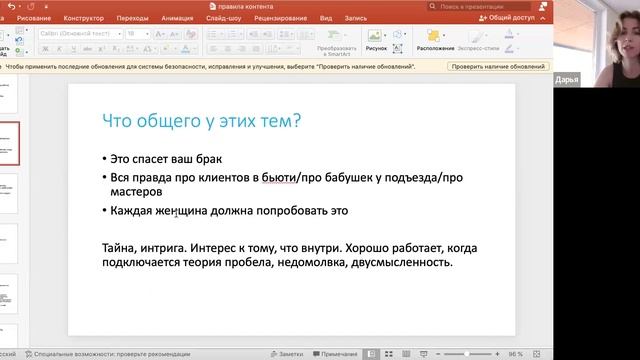Viewport: 640px width, 360px height.
Task: Open the Рисунок dropdown arrow
Action: click(x=385, y=36)
